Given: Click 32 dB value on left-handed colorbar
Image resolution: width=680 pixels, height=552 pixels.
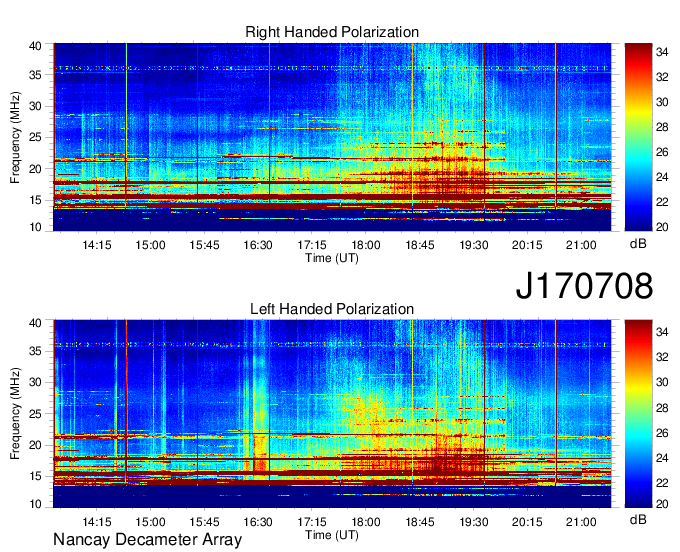Looking at the screenshot, I should [x=662, y=357].
